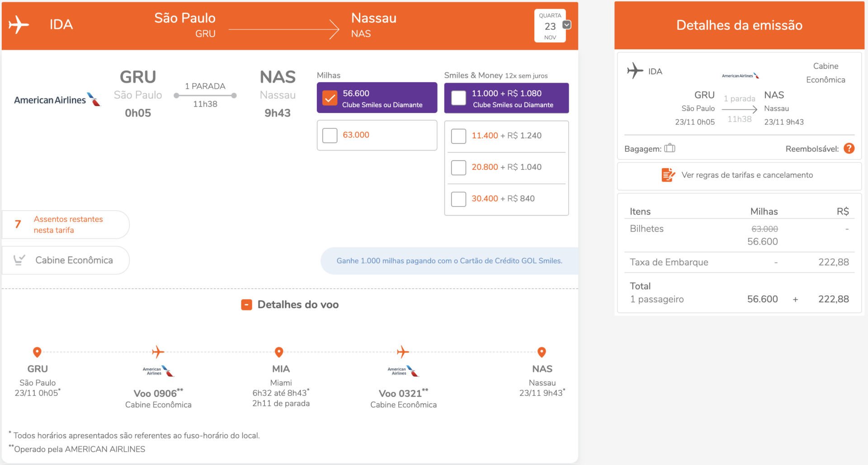
Task: Click the Voo 0906 flight number
Action: pyautogui.click(x=158, y=393)
